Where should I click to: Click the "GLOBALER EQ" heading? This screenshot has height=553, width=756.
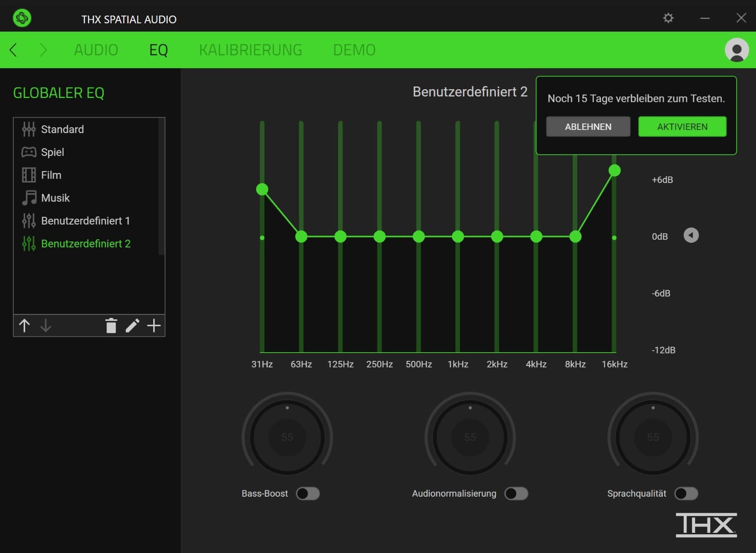coord(59,93)
